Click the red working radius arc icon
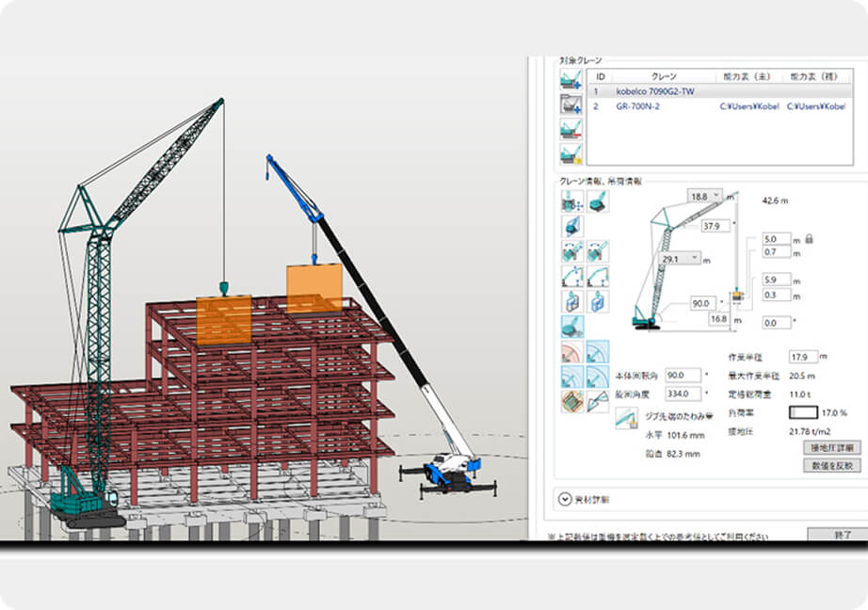 coord(571,352)
